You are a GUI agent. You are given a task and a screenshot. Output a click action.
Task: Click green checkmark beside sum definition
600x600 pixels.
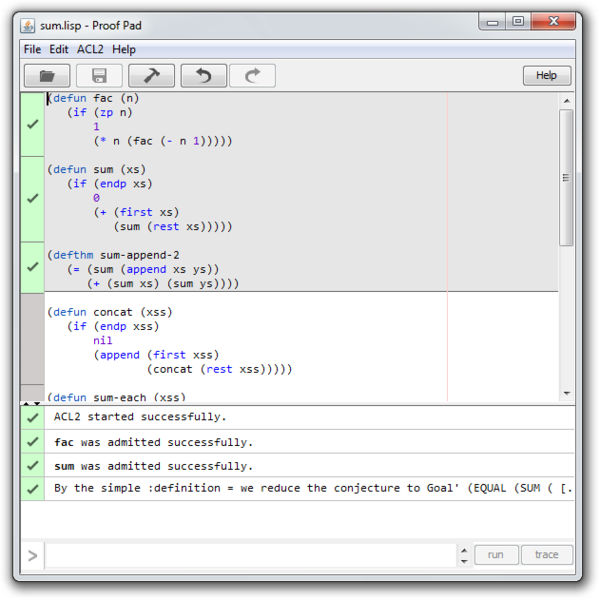click(x=33, y=198)
